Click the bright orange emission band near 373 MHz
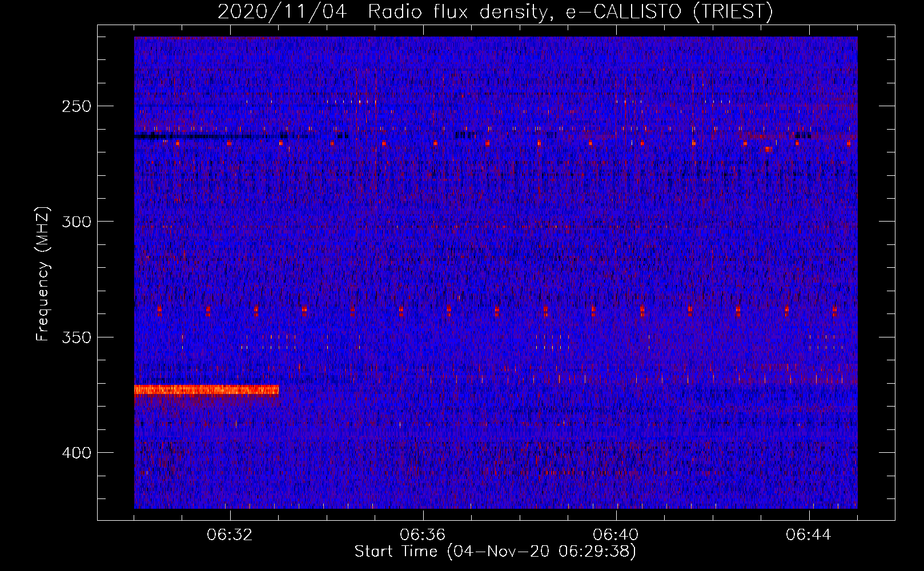This screenshot has height=571, width=924. pyautogui.click(x=206, y=390)
